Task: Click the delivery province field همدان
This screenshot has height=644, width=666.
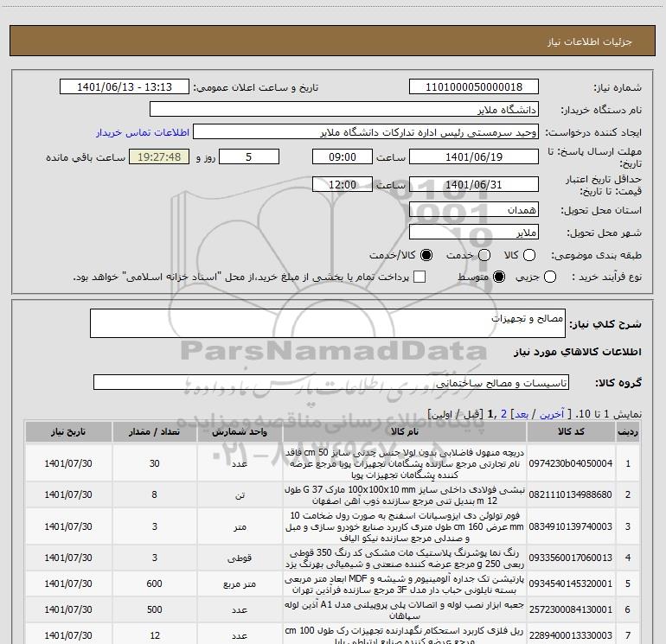Action: 474,209
